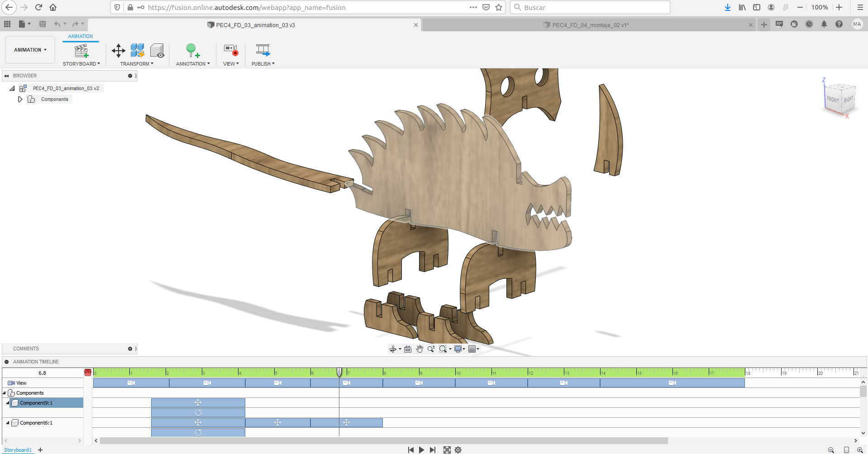Use the Zoom Window tool
The height and width of the screenshot is (454, 868).
click(x=444, y=349)
